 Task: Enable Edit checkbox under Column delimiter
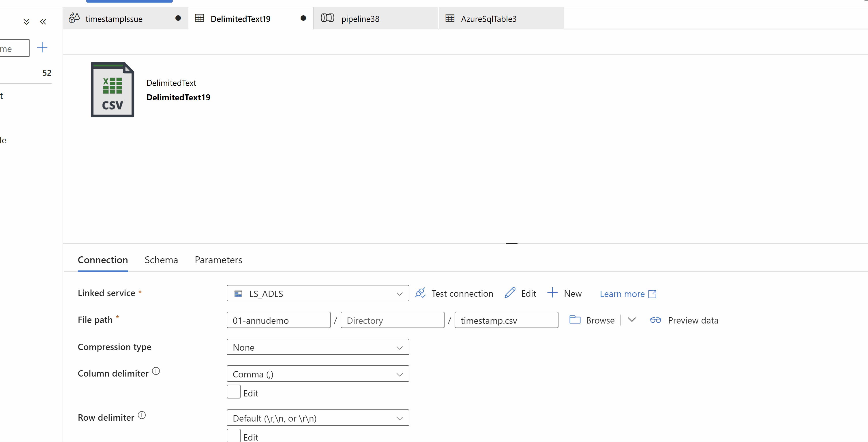click(233, 392)
